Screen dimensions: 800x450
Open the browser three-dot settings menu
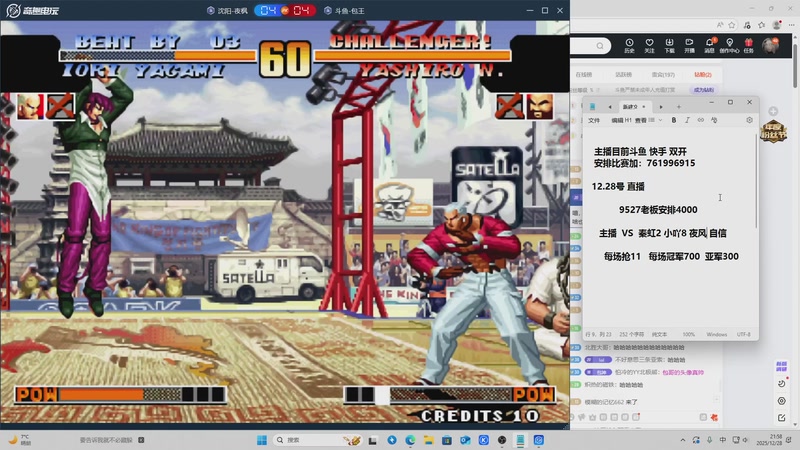coord(791,24)
